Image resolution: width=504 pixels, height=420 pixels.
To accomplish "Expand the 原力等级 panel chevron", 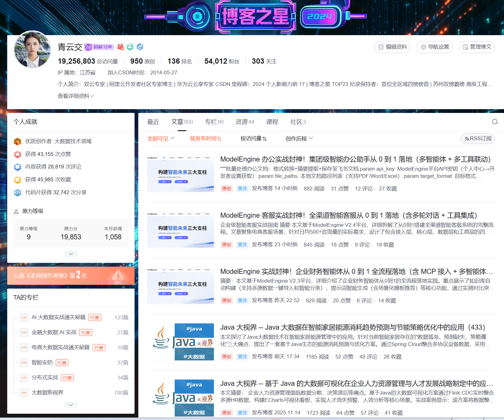I will coord(71,254).
